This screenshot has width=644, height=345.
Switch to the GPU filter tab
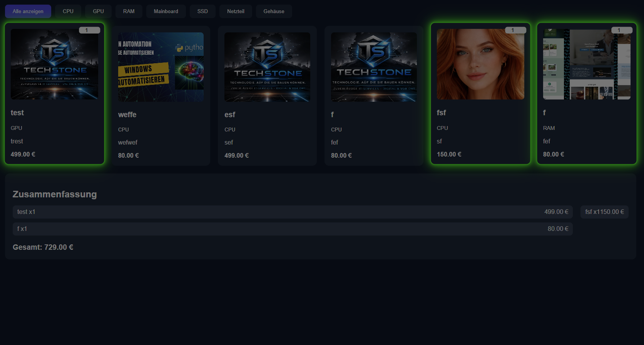coord(98,12)
